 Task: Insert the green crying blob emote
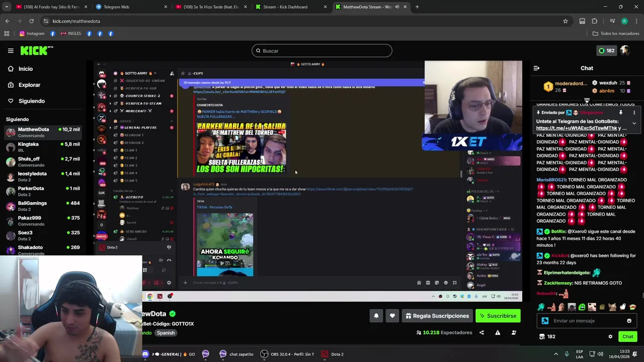(582, 307)
